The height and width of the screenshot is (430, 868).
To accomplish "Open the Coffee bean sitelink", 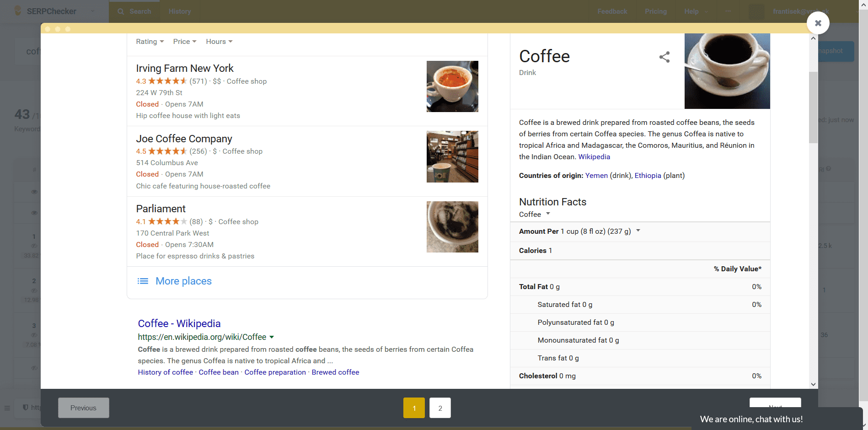I will coord(219,372).
